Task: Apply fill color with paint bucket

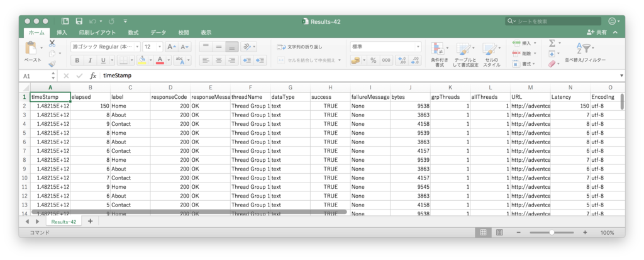Action: point(142,60)
